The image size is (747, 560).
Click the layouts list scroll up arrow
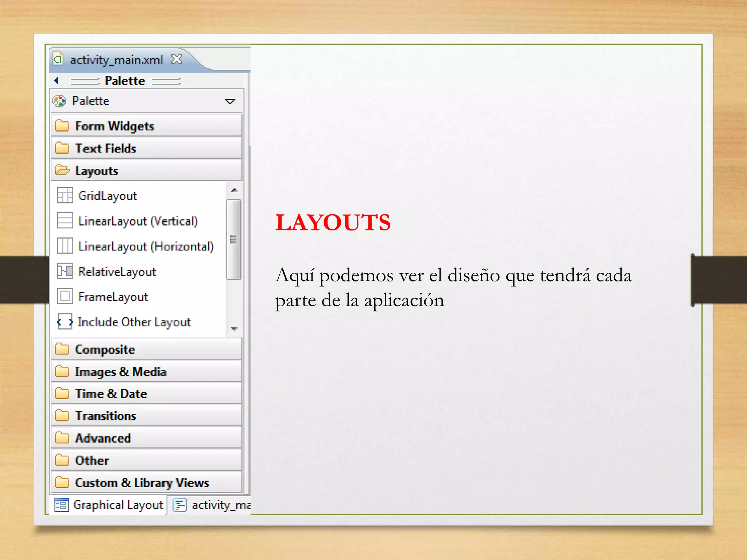(235, 190)
